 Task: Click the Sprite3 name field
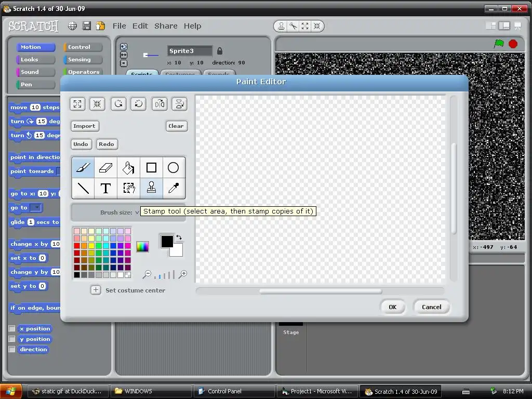coord(190,51)
